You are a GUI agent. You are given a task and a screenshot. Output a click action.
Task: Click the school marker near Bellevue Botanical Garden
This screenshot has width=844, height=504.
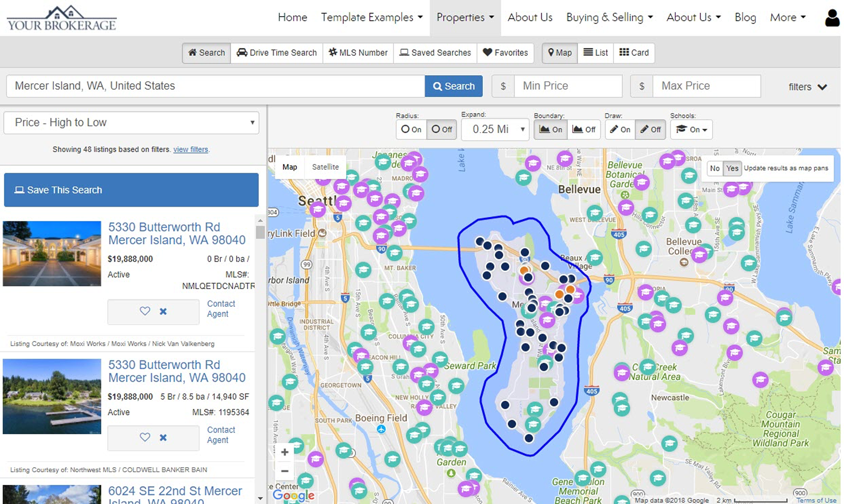click(x=641, y=182)
